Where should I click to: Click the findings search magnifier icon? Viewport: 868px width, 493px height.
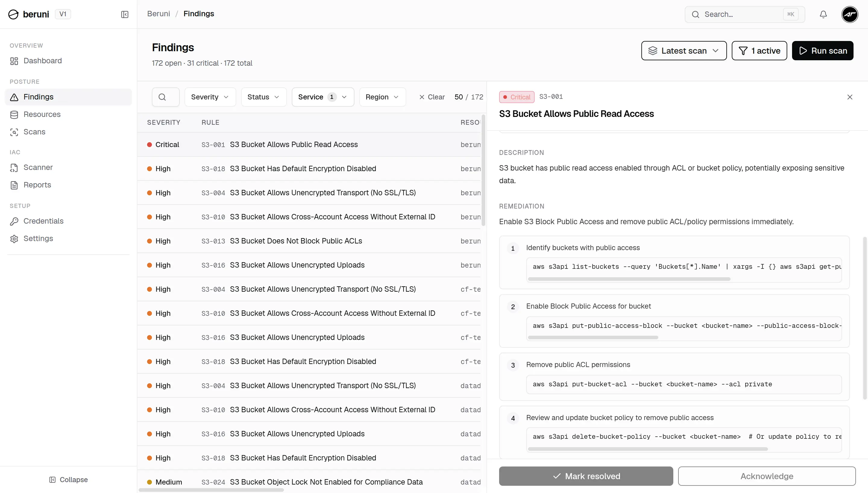point(165,97)
